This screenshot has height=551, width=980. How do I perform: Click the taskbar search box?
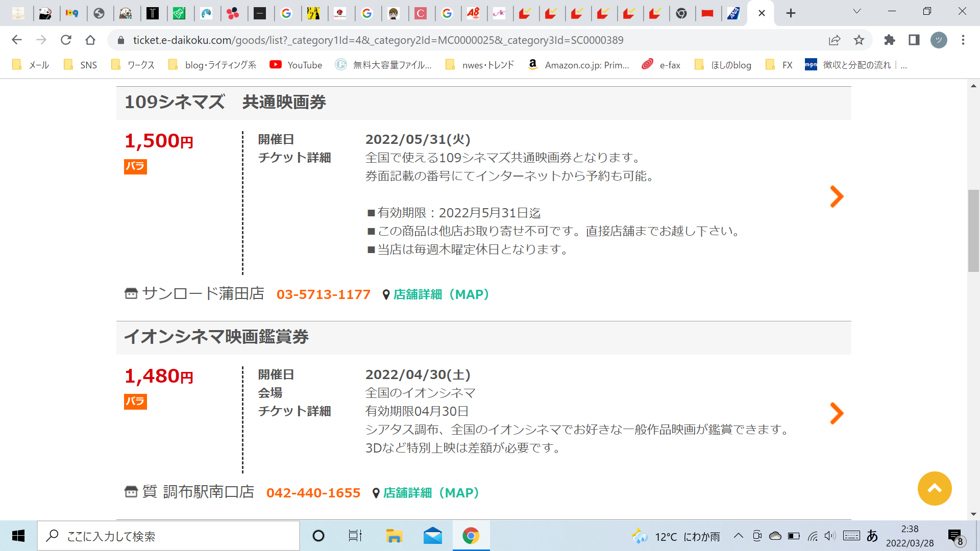point(168,536)
